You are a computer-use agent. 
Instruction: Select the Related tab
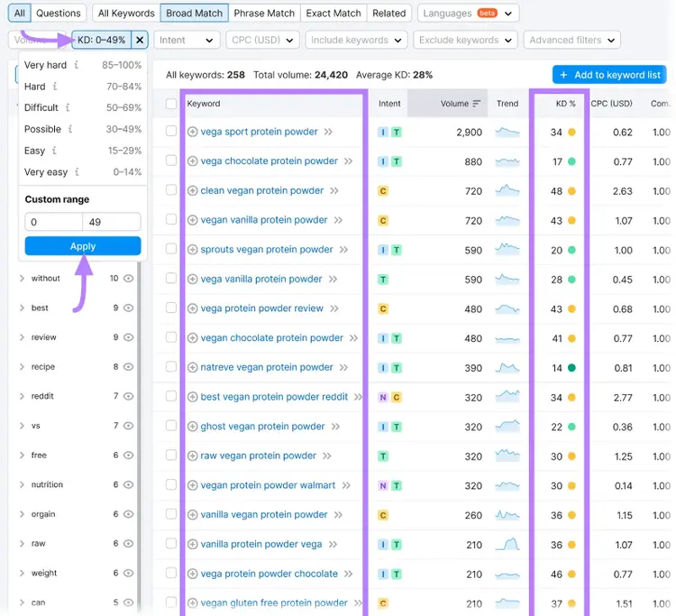click(x=388, y=14)
